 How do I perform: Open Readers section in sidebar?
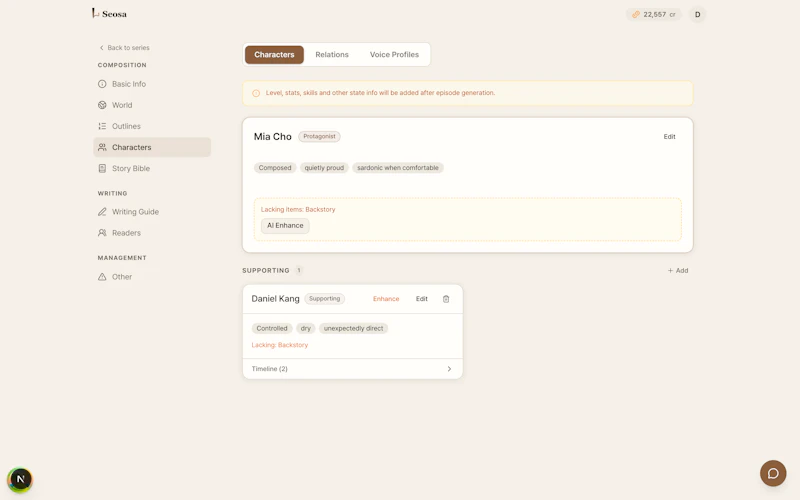(152, 233)
